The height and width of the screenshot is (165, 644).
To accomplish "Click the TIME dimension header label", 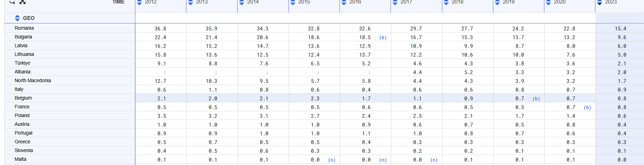I will pos(118,2).
